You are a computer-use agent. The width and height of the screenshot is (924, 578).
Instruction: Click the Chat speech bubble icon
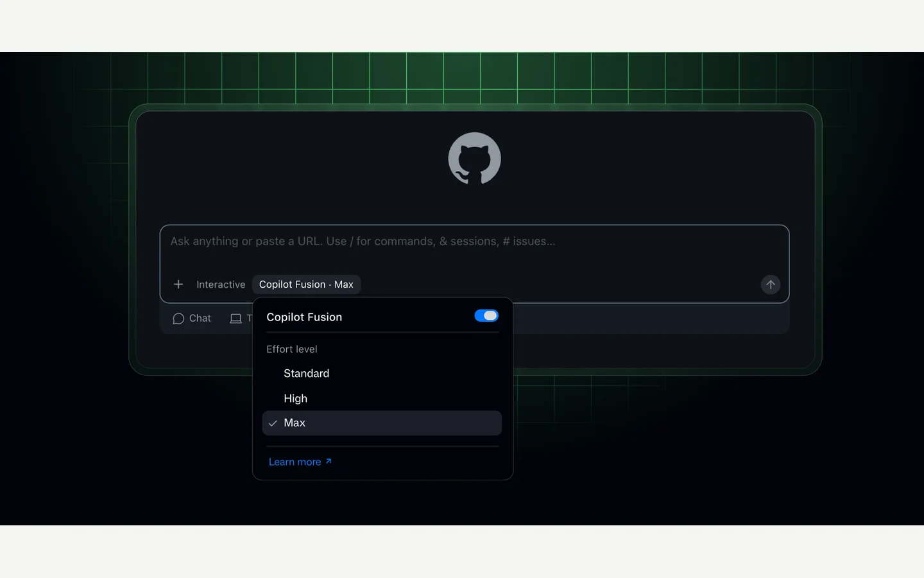click(178, 319)
